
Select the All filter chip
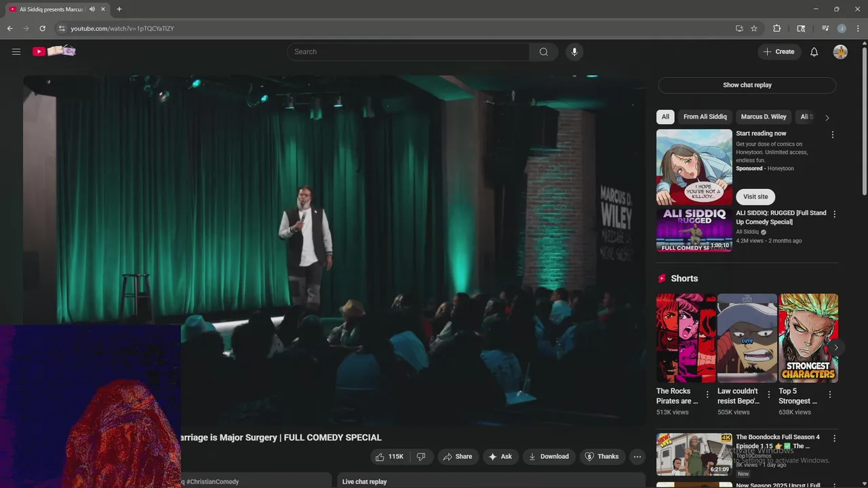[665, 117]
